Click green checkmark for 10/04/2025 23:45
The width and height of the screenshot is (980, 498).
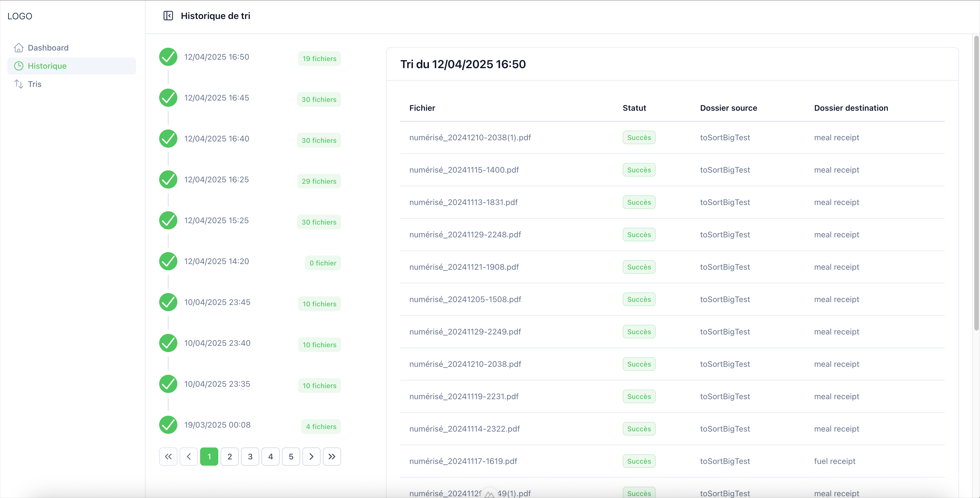click(x=168, y=302)
